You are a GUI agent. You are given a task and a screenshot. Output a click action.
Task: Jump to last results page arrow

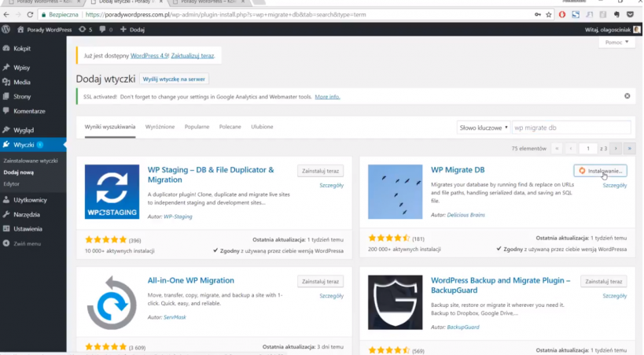629,149
